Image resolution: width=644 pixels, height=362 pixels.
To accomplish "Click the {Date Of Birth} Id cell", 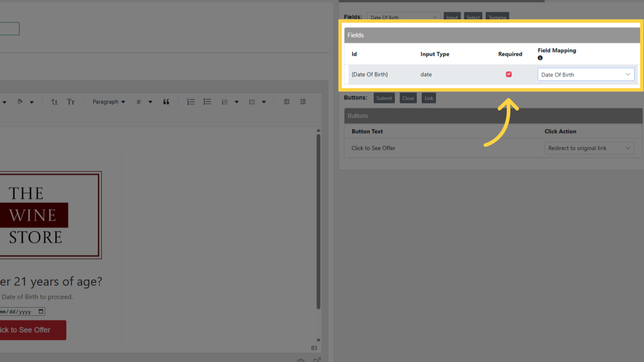I will 369,74.
